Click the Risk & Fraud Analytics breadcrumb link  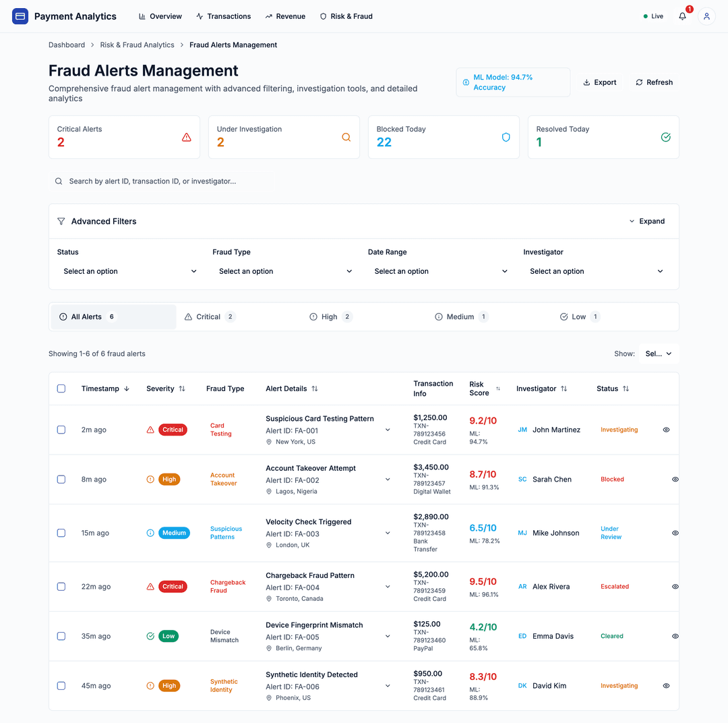point(137,45)
